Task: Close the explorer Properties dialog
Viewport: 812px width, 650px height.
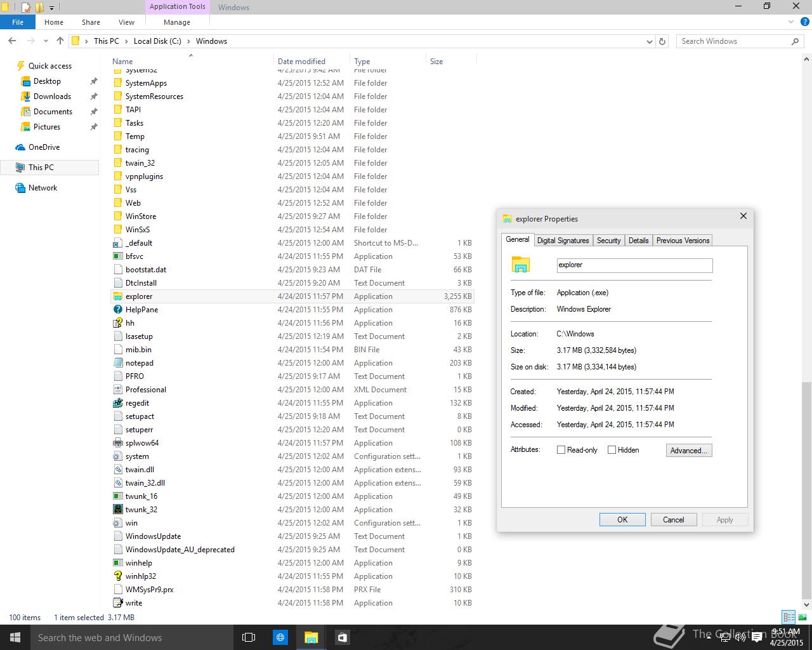Action: coord(743,216)
